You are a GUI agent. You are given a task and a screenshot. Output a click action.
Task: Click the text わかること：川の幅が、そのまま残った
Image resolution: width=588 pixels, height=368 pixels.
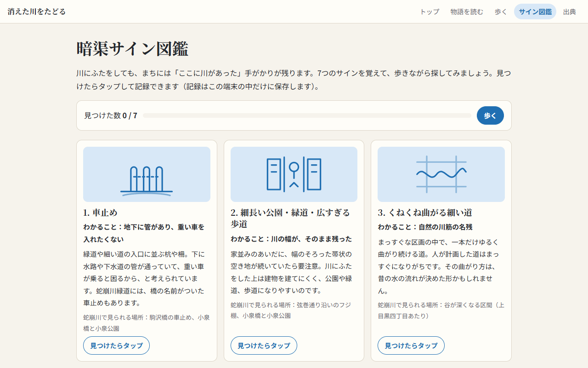click(x=291, y=239)
